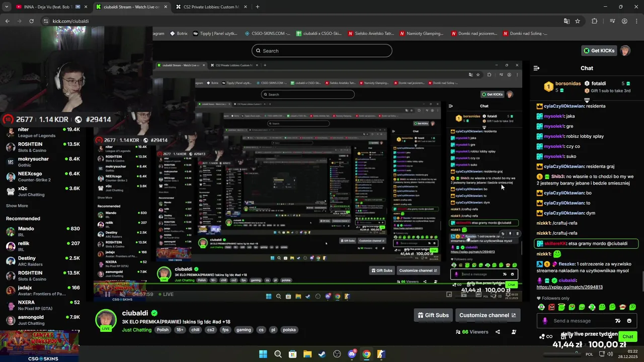Open Windows taskbar search

tap(278, 354)
